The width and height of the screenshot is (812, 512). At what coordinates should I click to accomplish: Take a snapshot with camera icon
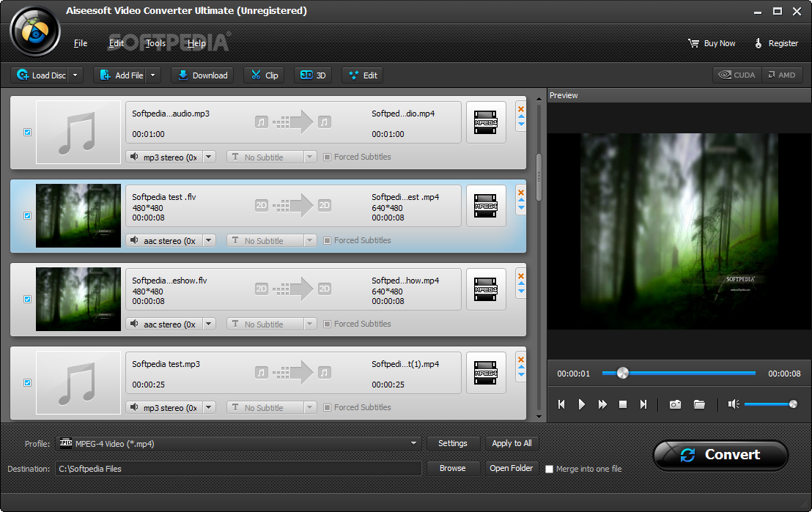(675, 404)
